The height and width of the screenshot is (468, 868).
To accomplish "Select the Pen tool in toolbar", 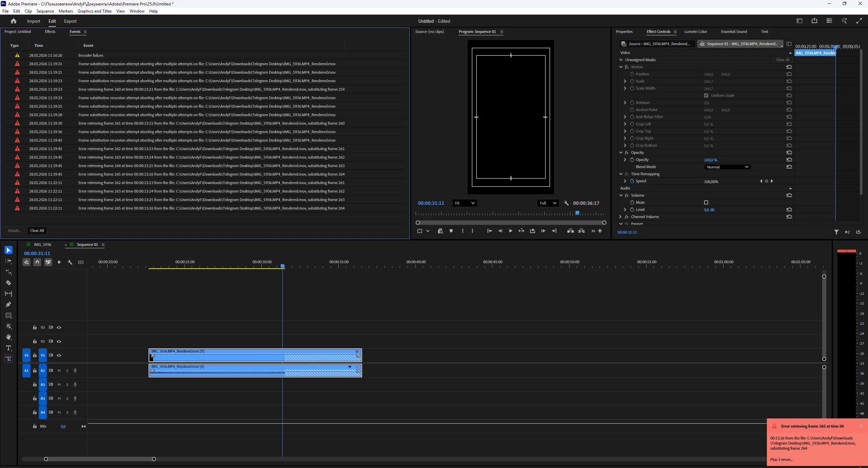I will click(x=8, y=304).
